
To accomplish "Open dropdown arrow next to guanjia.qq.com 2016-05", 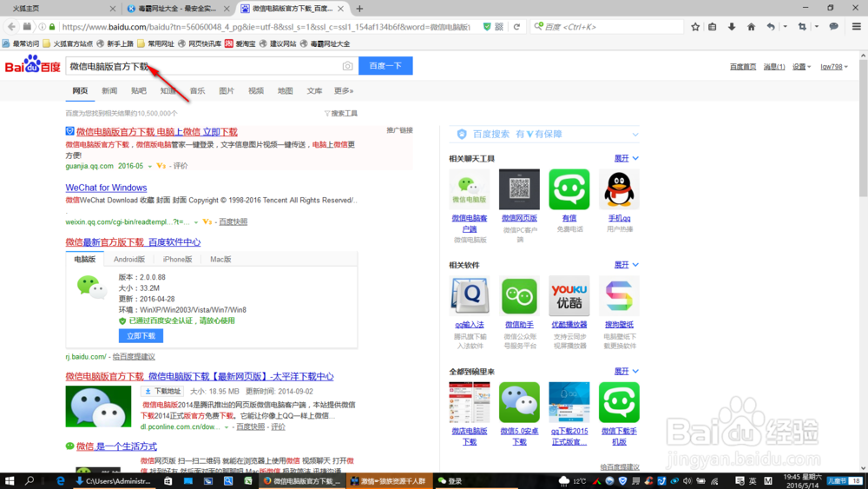I will point(149,166).
